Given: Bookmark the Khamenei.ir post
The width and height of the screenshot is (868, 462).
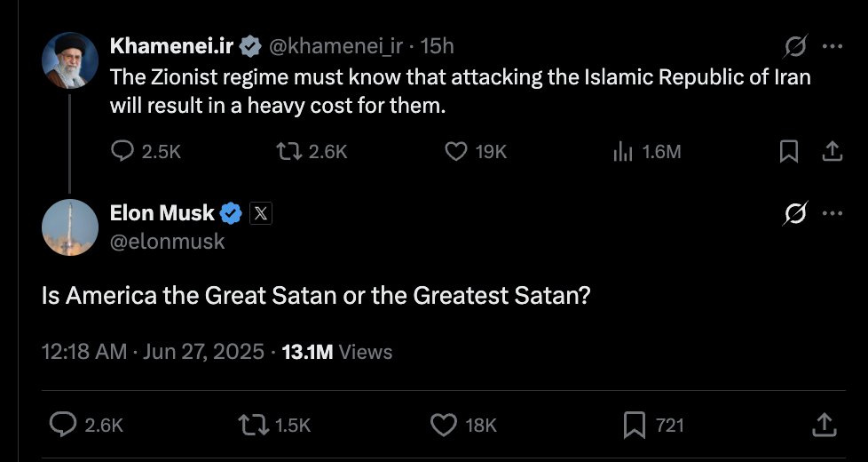Looking at the screenshot, I should click(788, 152).
